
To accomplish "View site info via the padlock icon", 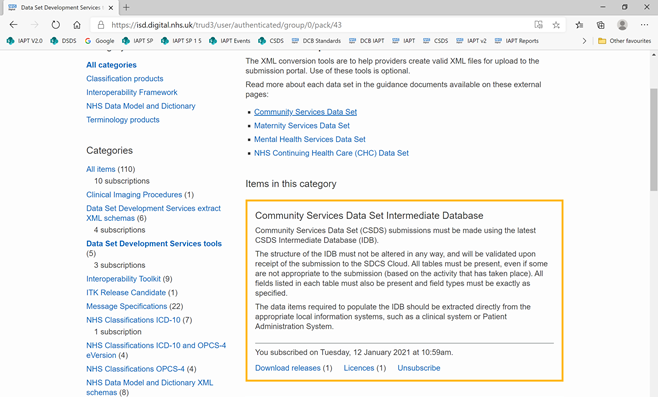I will [101, 25].
